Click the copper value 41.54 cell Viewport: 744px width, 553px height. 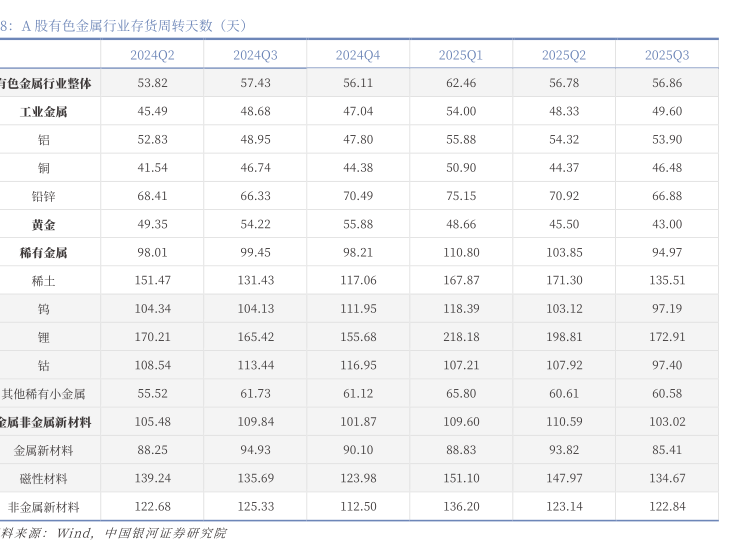(x=152, y=168)
